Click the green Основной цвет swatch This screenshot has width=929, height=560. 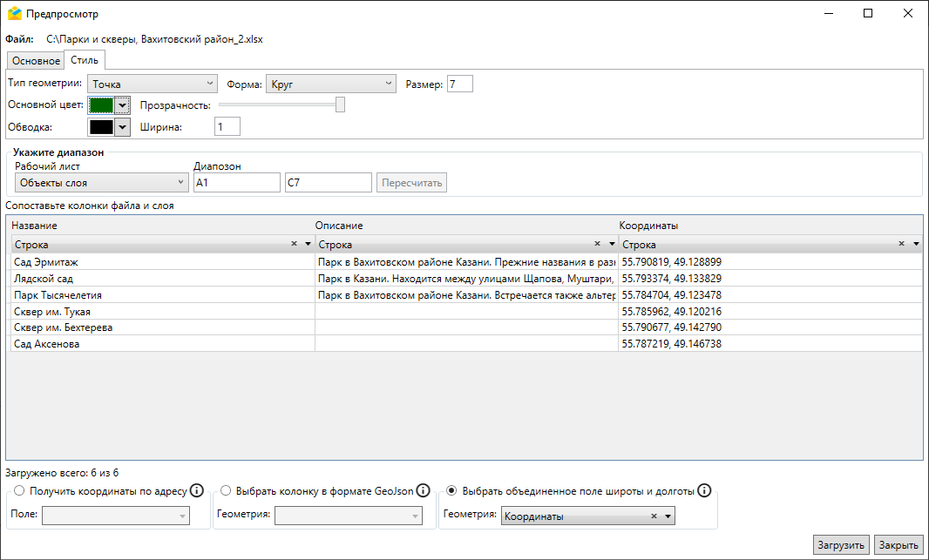pyautogui.click(x=101, y=105)
